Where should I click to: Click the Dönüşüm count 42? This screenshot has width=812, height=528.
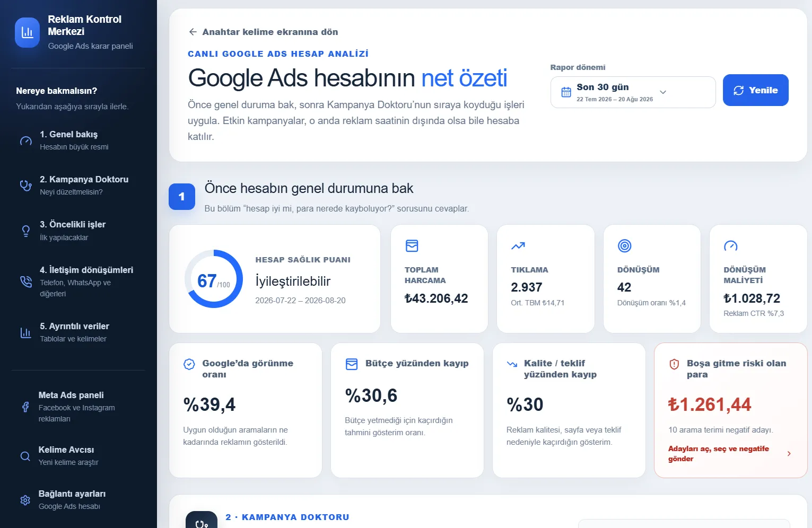pos(624,287)
